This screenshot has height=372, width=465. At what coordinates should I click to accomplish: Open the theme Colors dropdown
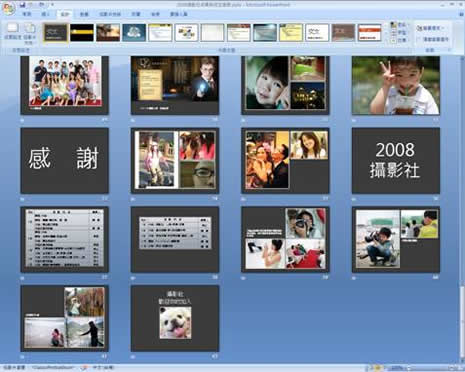398,25
